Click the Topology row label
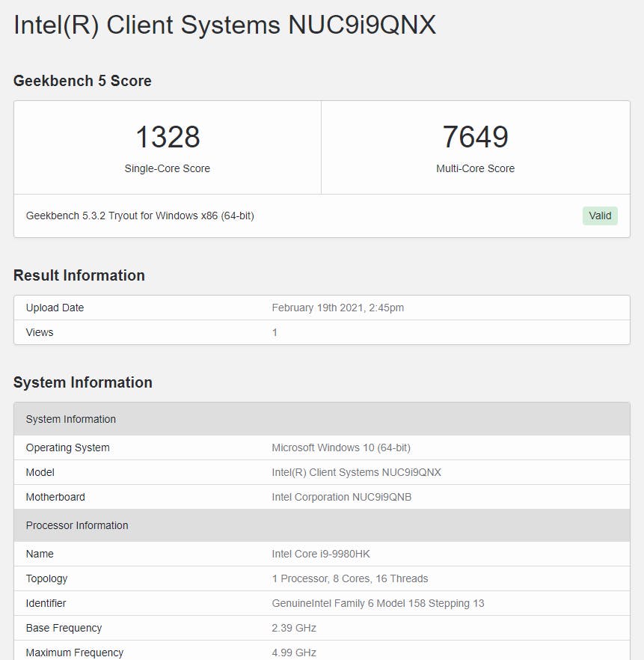 (x=46, y=578)
